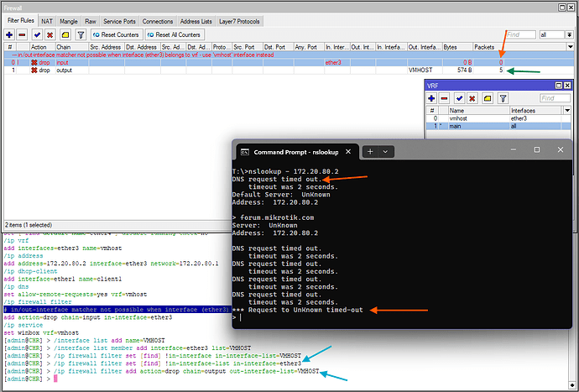Click disable X in VRF window
This screenshot has width=579, height=392.
[x=472, y=98]
